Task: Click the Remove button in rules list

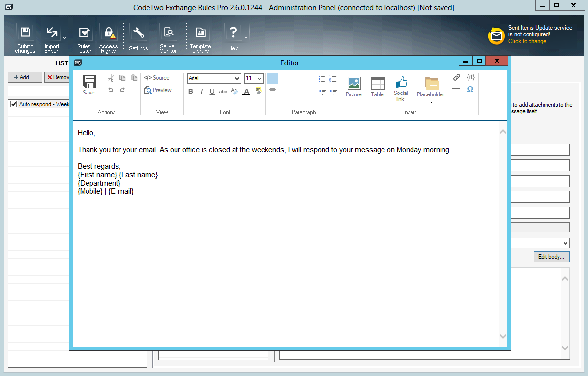Action: click(x=57, y=77)
